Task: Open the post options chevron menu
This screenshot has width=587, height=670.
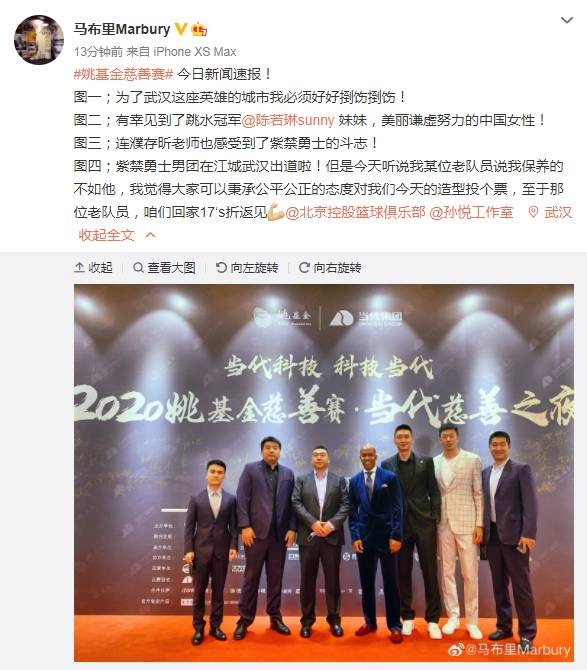Action: (x=566, y=20)
